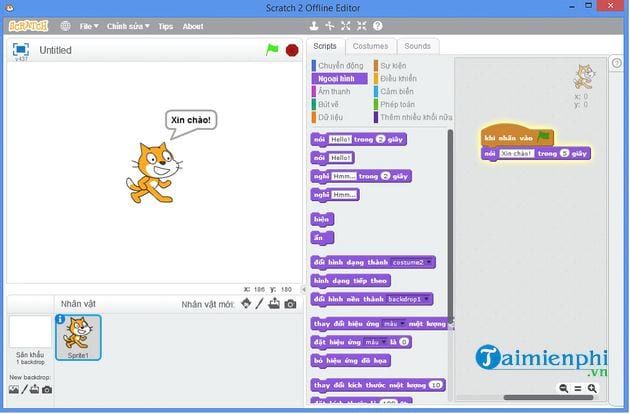The height and width of the screenshot is (414, 630).
Task: Select the Grow sprite tool
Action: click(346, 26)
